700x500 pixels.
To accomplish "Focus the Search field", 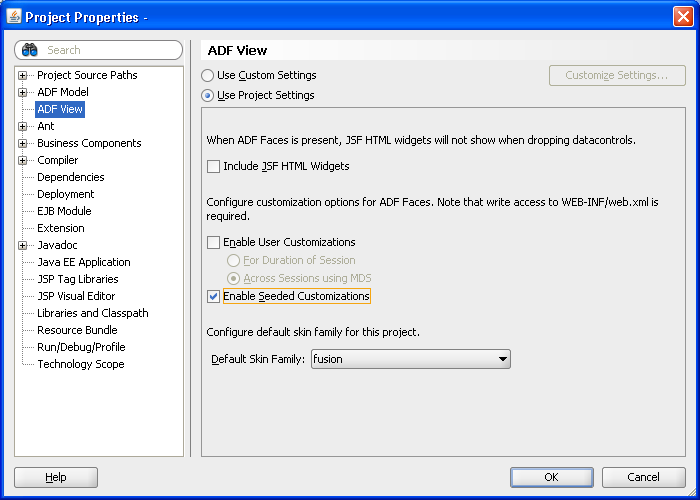I will click(99, 50).
